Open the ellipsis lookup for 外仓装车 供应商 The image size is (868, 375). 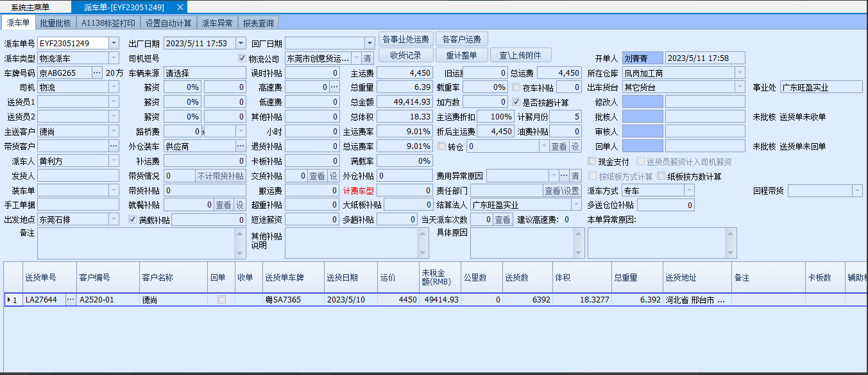(239, 146)
